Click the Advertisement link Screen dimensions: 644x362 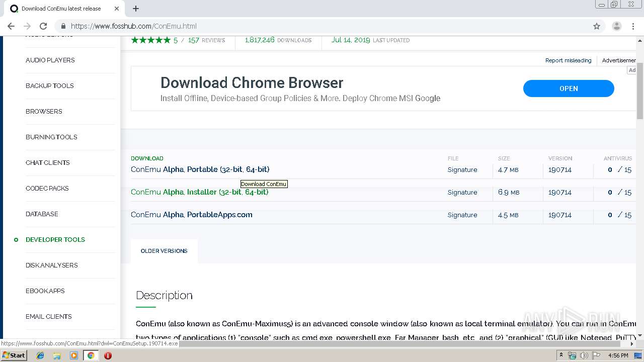619,60
